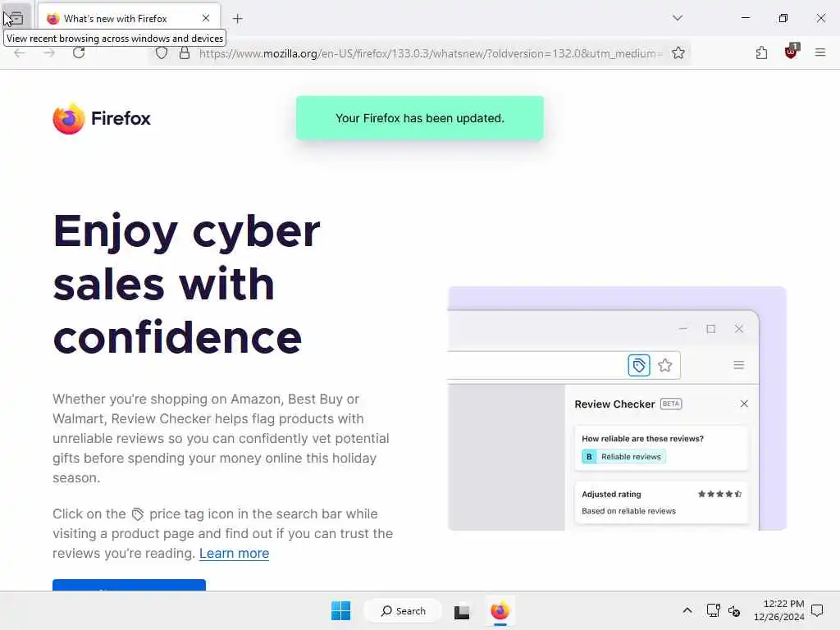
Task: Click the taskbar Search box
Action: (x=403, y=610)
